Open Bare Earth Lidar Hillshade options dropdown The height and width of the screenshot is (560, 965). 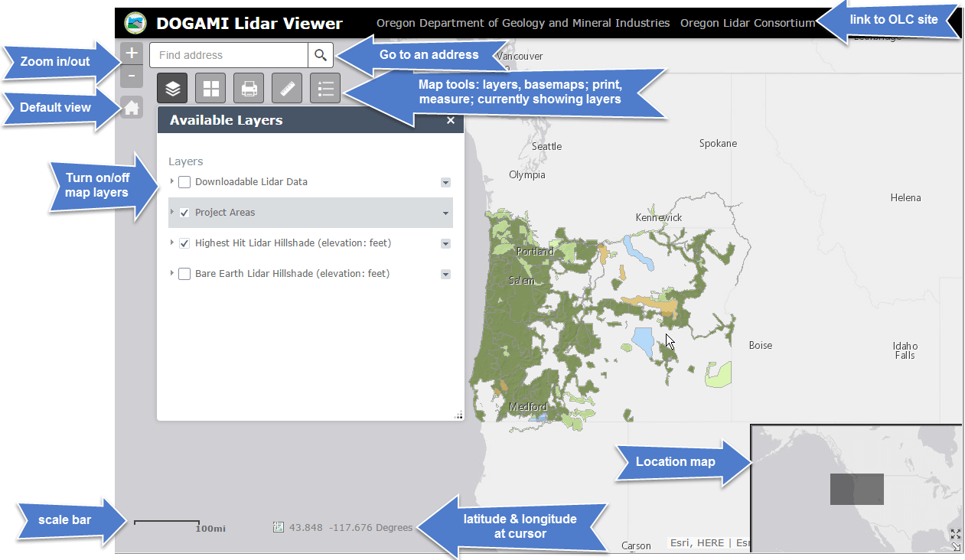point(445,275)
